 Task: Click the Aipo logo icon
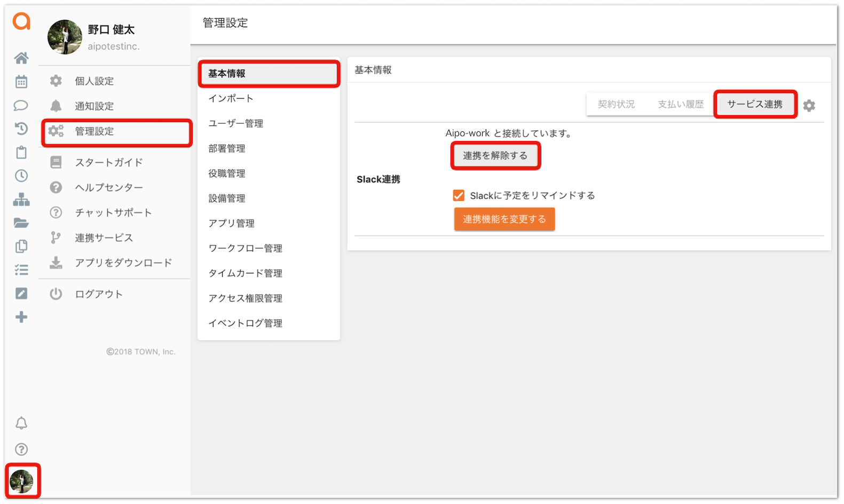tap(21, 21)
